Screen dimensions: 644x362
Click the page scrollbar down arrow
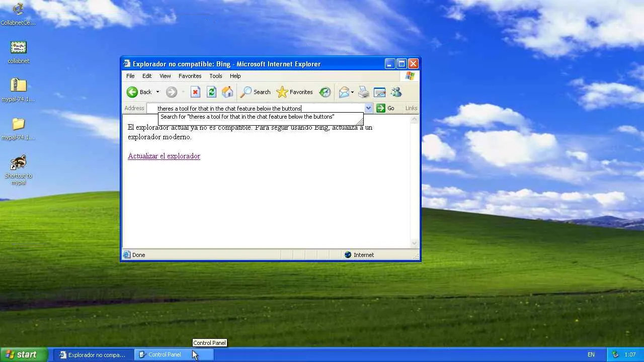pyautogui.click(x=415, y=243)
